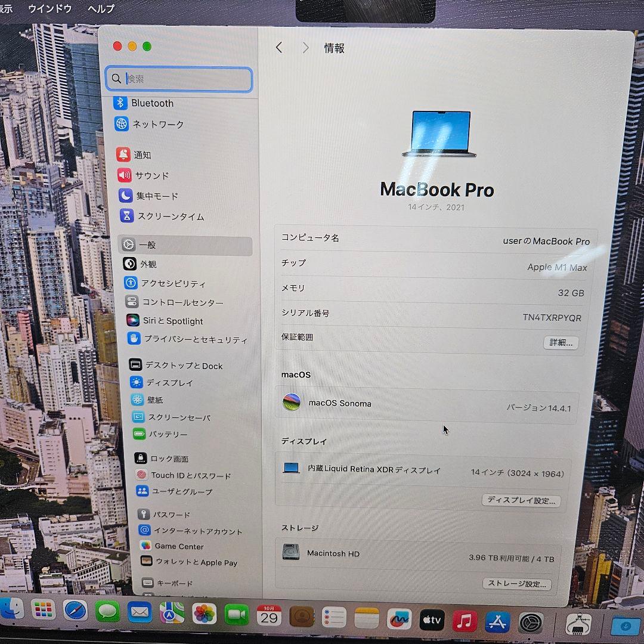644x644 pixels.
Task: Click inside the 検索 search field
Action: [178, 79]
